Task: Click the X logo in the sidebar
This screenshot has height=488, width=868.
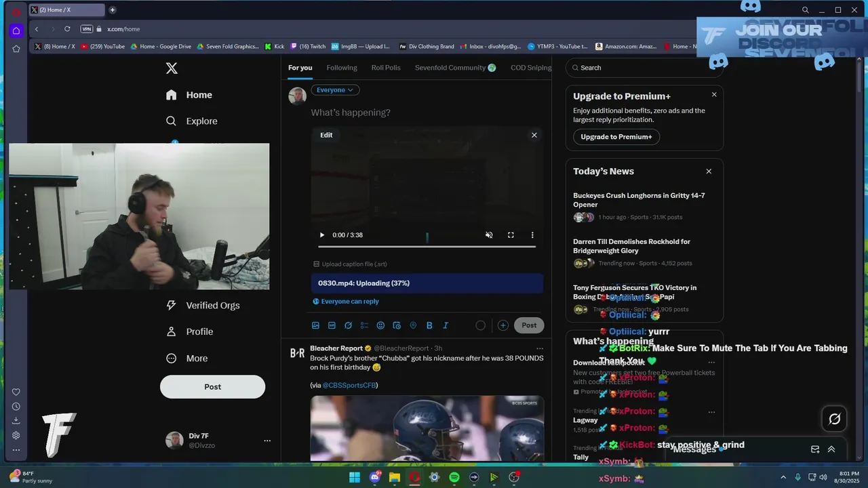Action: click(172, 68)
